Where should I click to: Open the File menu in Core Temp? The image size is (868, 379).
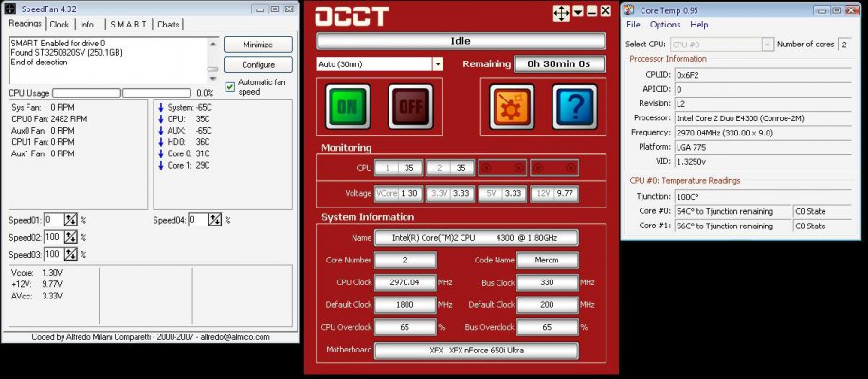click(x=633, y=25)
